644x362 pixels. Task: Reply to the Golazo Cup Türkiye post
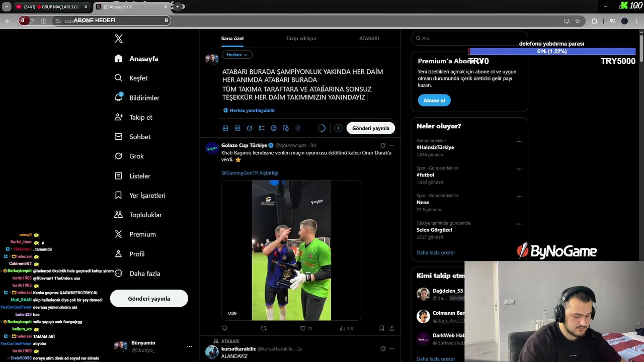tap(224, 328)
